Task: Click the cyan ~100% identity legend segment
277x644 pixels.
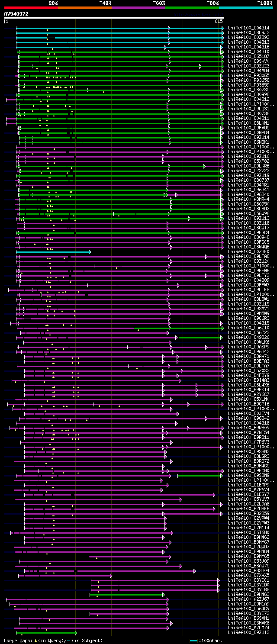Action: [246, 7]
